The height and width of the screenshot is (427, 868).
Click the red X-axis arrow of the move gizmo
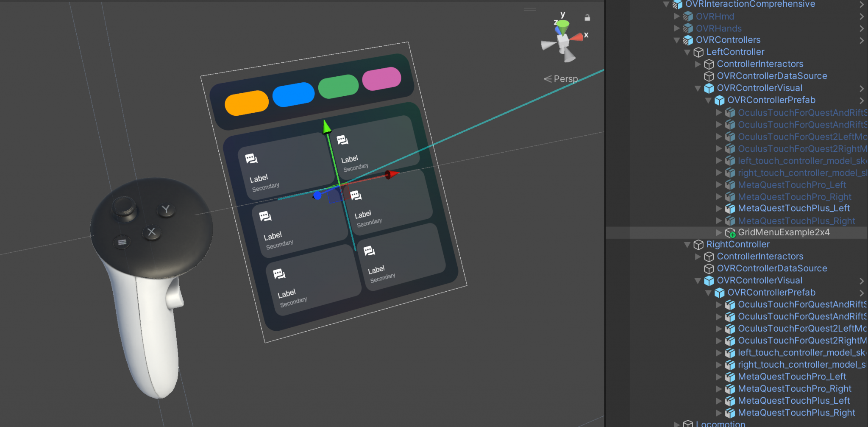point(392,174)
